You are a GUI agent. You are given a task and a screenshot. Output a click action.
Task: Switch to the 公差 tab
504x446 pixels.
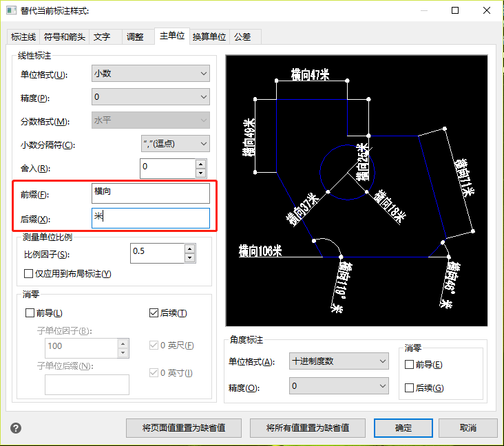click(245, 37)
